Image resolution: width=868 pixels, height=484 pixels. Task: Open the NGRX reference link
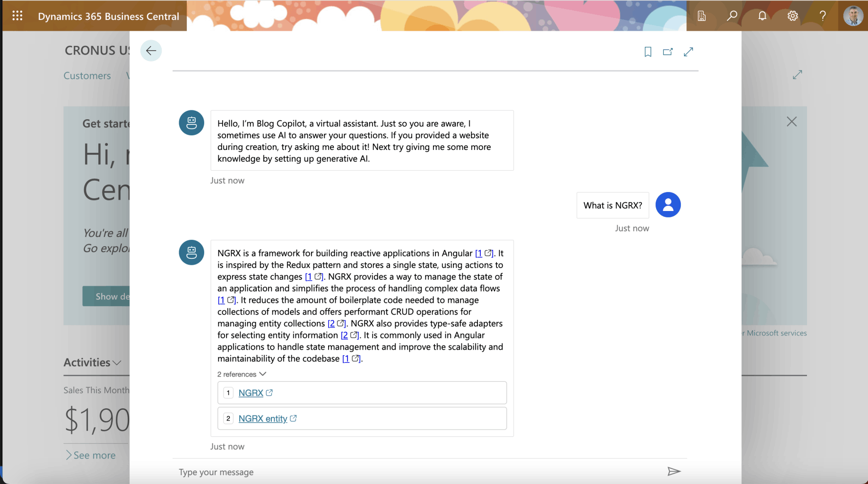click(251, 393)
